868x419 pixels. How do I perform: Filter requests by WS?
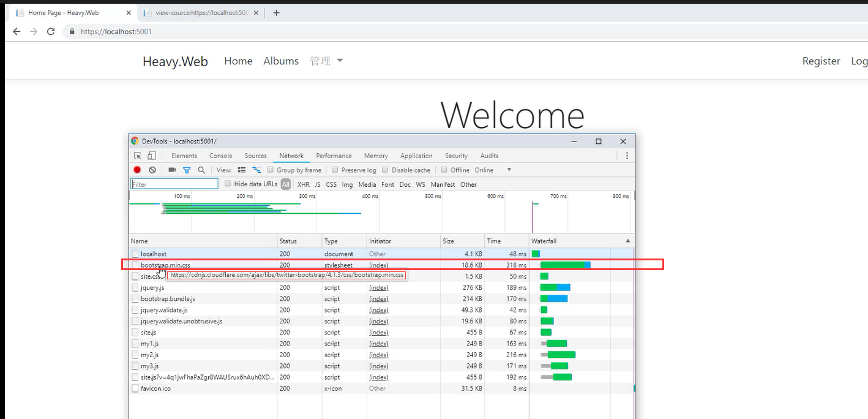(x=421, y=184)
